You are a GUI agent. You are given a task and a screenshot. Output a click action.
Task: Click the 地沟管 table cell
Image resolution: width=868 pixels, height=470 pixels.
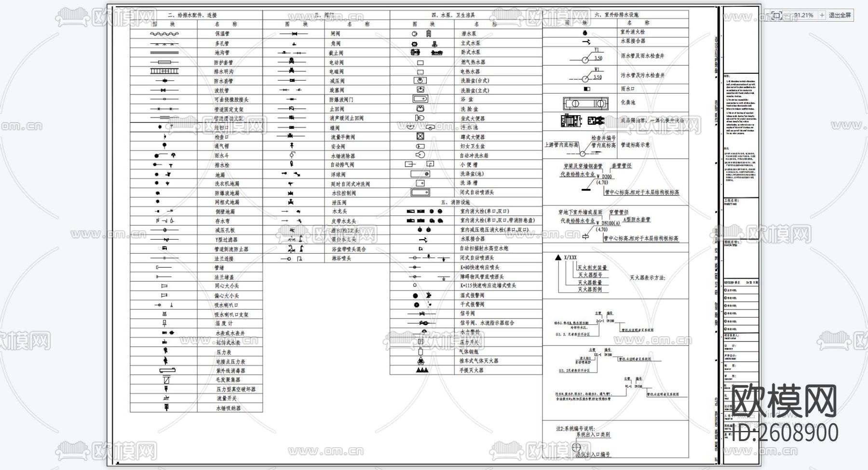point(230,53)
